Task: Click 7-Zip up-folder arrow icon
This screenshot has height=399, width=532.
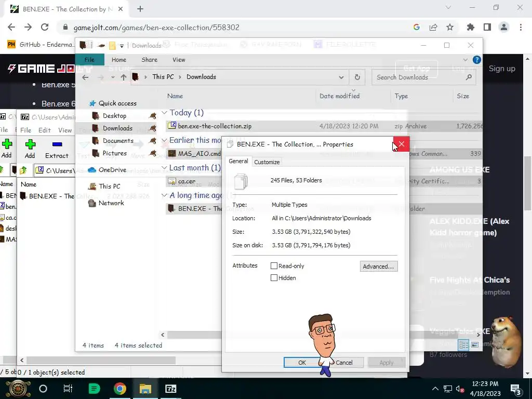Action: [23, 170]
